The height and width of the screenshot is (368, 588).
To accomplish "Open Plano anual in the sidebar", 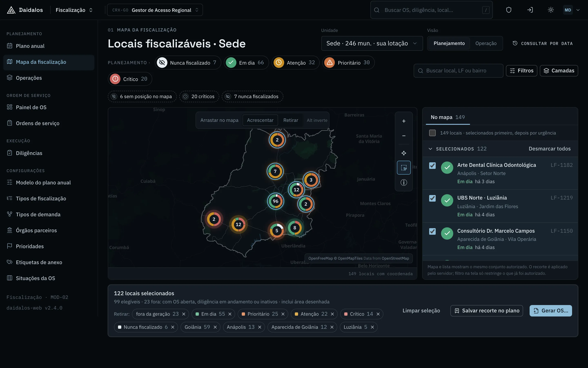I will (49, 46).
